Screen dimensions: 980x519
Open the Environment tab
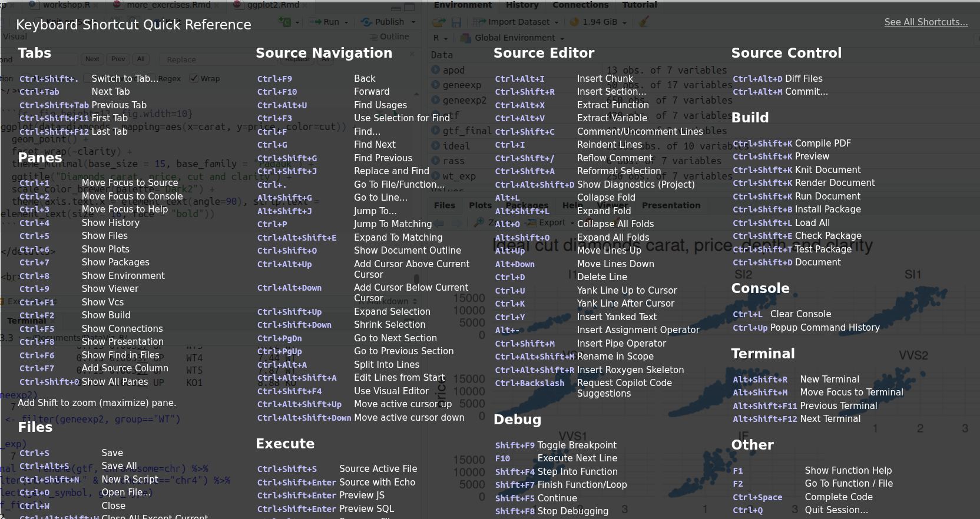463,5
